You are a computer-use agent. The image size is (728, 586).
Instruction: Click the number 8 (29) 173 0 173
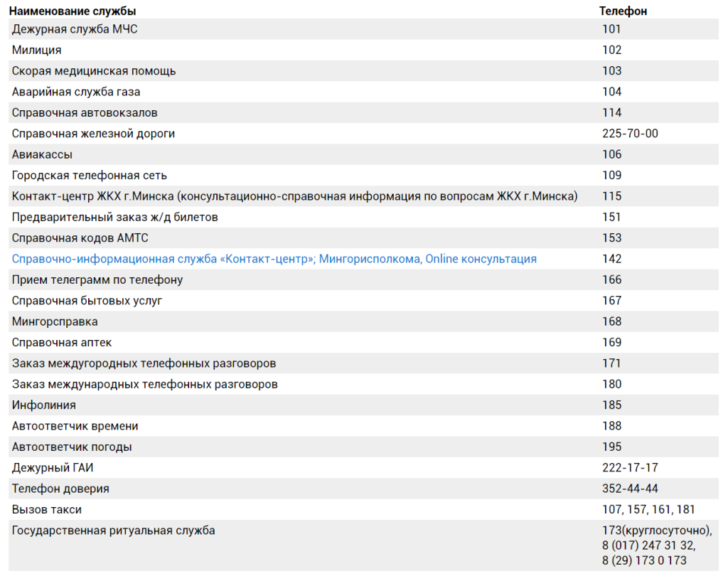pyautogui.click(x=644, y=560)
